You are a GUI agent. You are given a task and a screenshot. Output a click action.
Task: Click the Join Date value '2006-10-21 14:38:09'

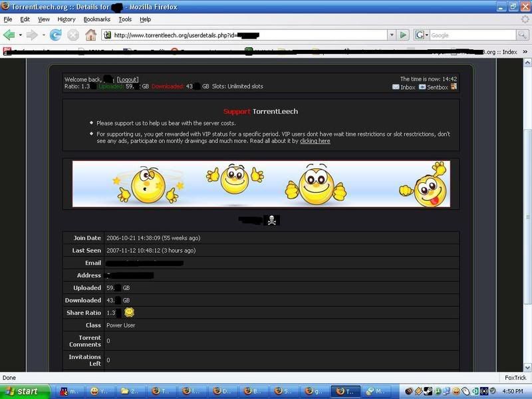pyautogui.click(x=134, y=238)
